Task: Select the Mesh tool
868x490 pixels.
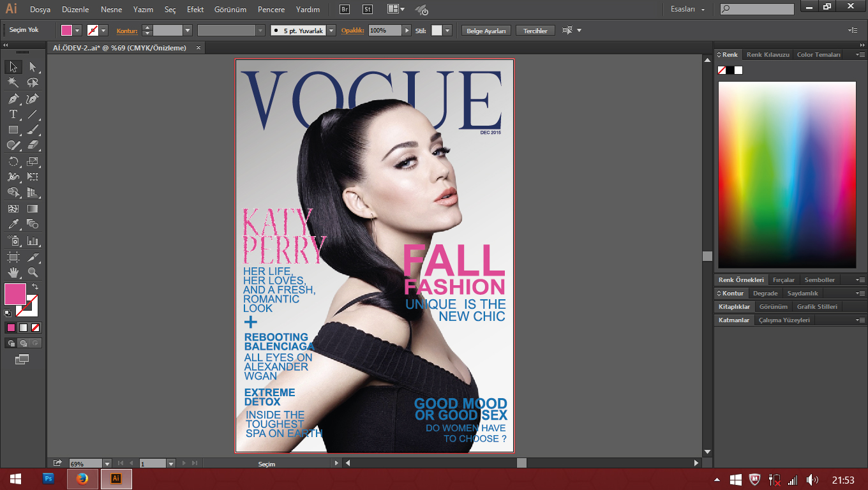Action: [13, 209]
